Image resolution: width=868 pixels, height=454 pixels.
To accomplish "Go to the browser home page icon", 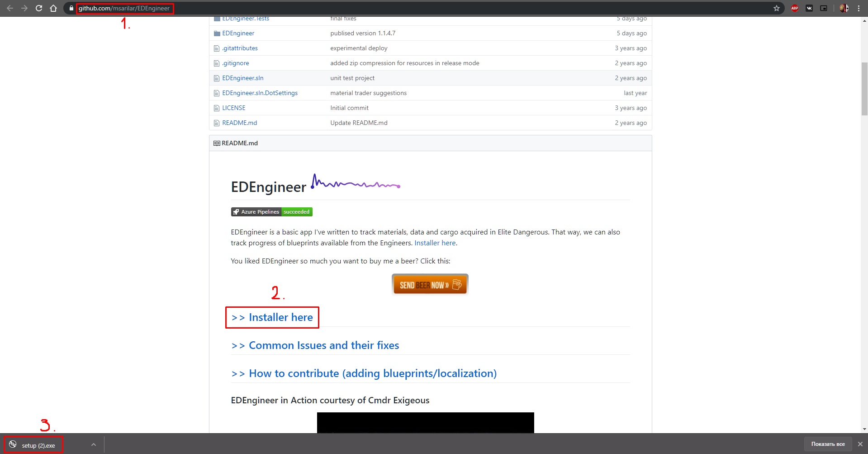I will (x=53, y=8).
